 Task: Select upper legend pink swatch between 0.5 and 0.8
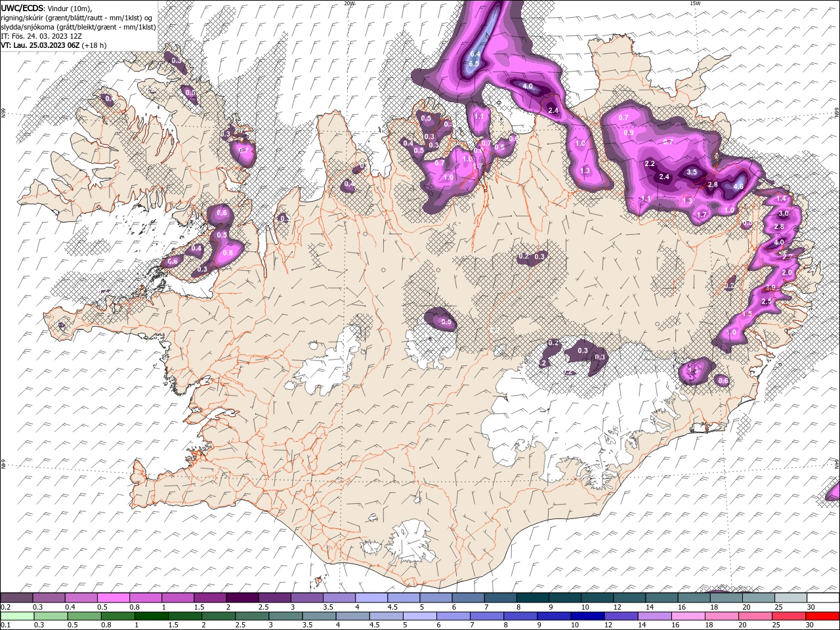(114, 598)
